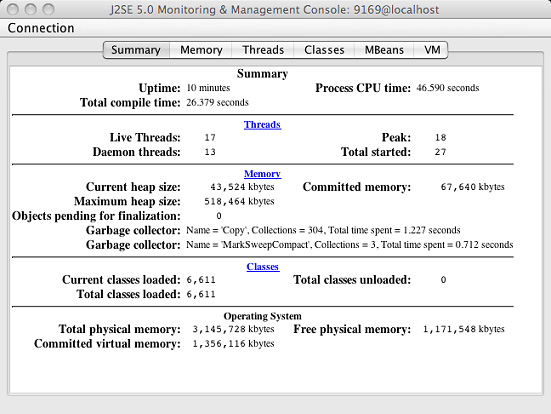
Task: Go to the VM tab
Action: click(x=432, y=50)
